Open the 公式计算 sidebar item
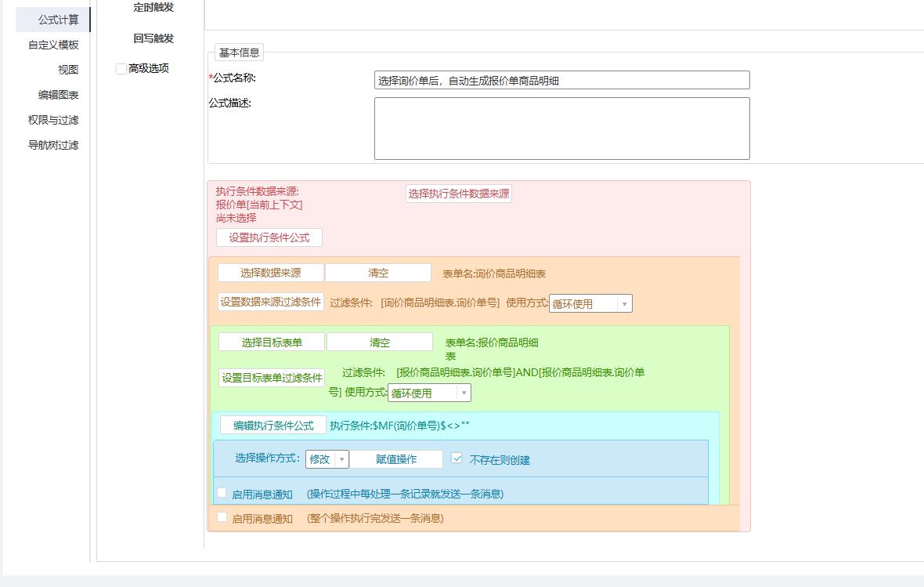This screenshot has height=587, width=924. (x=58, y=20)
